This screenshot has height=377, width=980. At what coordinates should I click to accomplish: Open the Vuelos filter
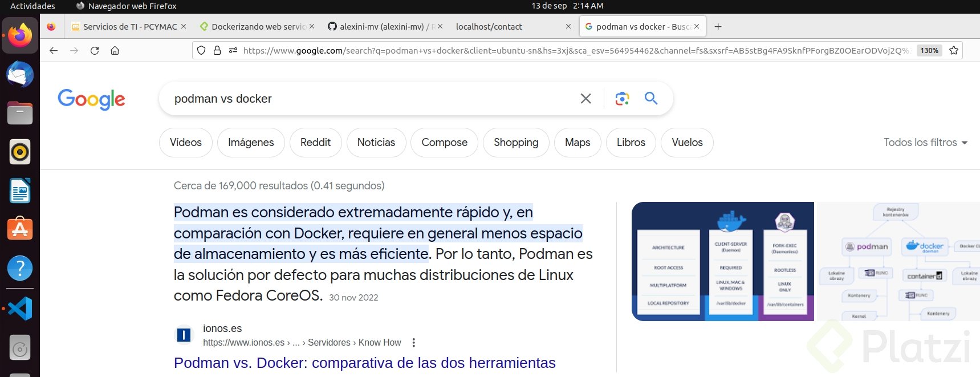coord(688,143)
